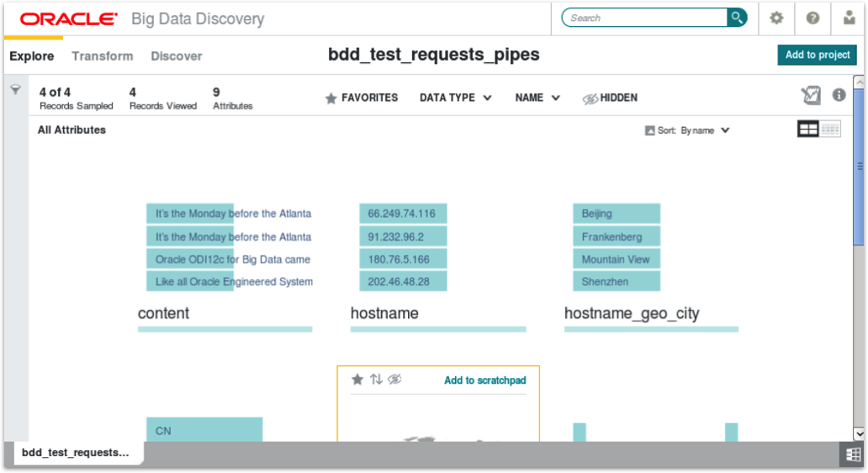Open the scratchpad chart icon
Viewport: 868px width, 473px height.
click(811, 95)
